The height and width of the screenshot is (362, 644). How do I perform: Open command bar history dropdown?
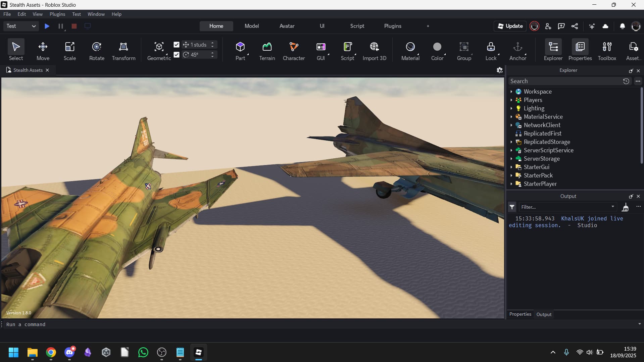639,324
